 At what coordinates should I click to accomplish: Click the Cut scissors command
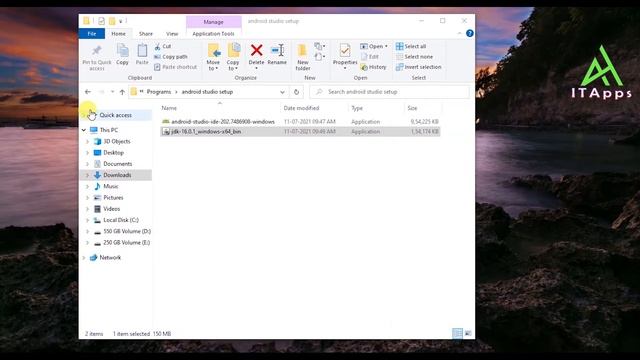163,47
